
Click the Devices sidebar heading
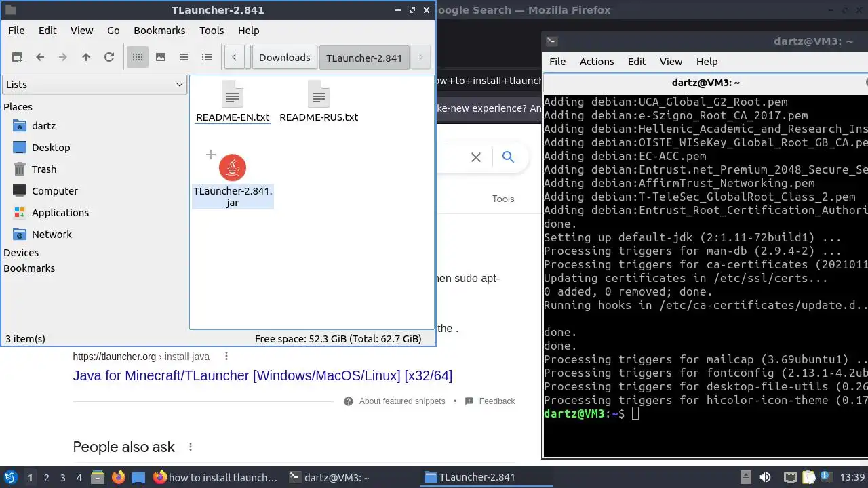pos(21,253)
